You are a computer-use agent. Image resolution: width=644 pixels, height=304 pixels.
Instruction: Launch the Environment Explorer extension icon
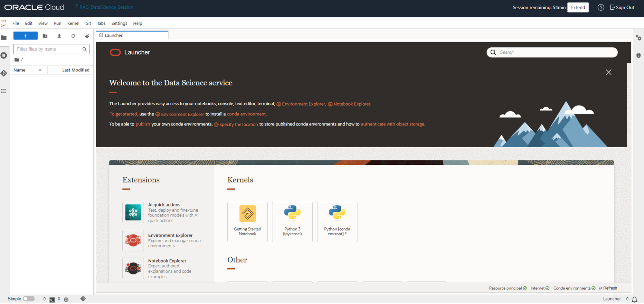(133, 240)
